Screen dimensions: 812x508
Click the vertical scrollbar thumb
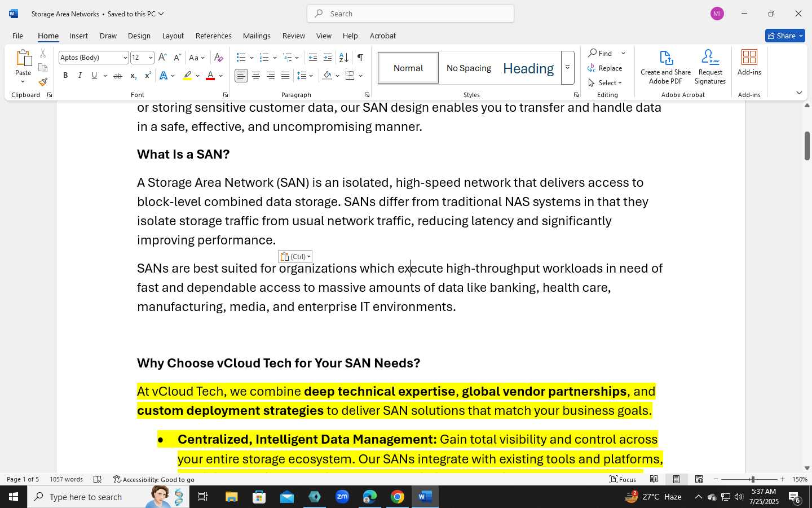(807, 146)
